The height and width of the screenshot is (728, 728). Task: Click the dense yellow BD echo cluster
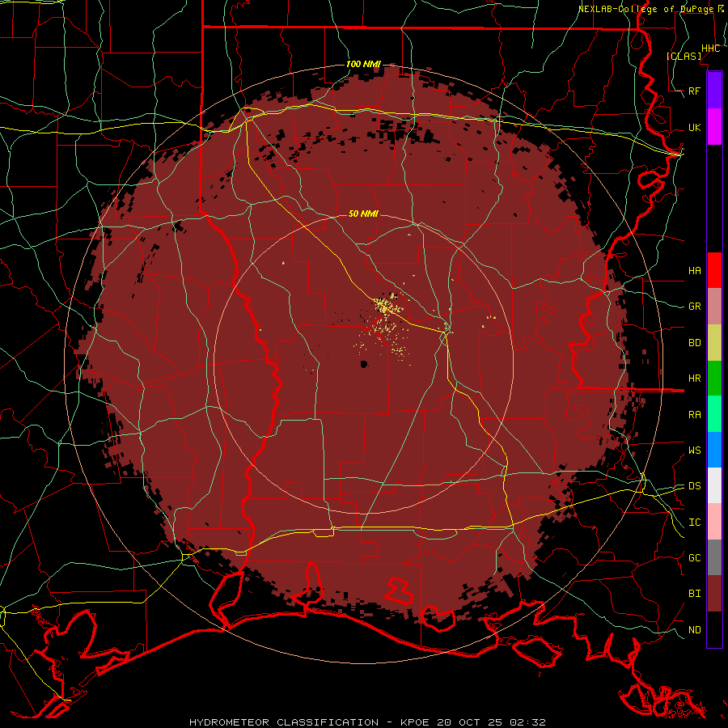pyautogui.click(x=385, y=306)
